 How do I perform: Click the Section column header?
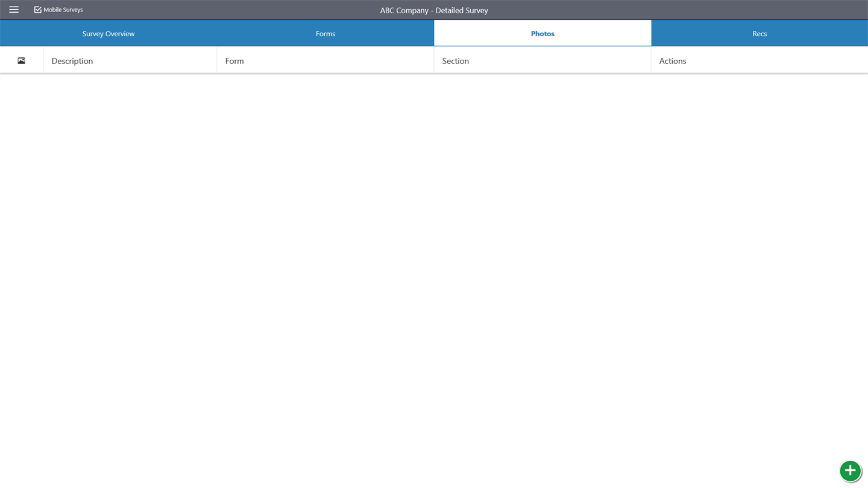[542, 61]
